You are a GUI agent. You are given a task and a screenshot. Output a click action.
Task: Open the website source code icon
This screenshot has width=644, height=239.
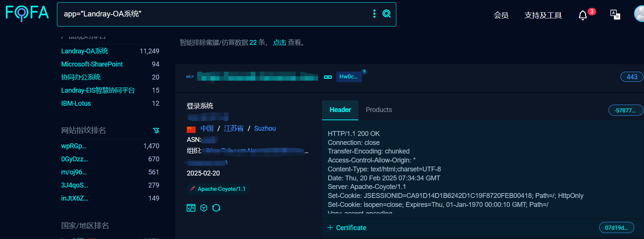pos(191,208)
